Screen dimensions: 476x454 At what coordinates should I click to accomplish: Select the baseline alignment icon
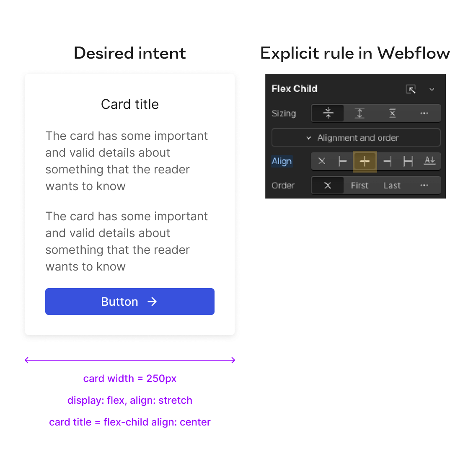[x=429, y=161]
